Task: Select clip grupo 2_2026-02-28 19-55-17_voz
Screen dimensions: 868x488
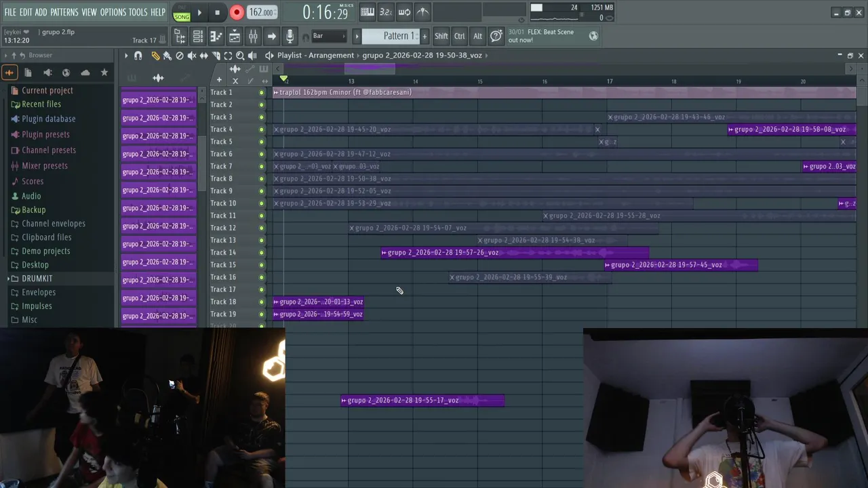Action: pyautogui.click(x=422, y=401)
